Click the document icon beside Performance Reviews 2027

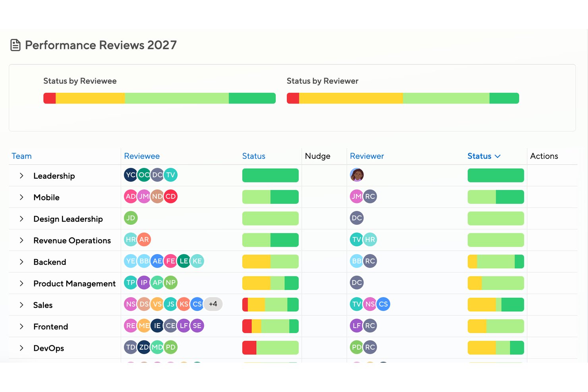point(15,45)
